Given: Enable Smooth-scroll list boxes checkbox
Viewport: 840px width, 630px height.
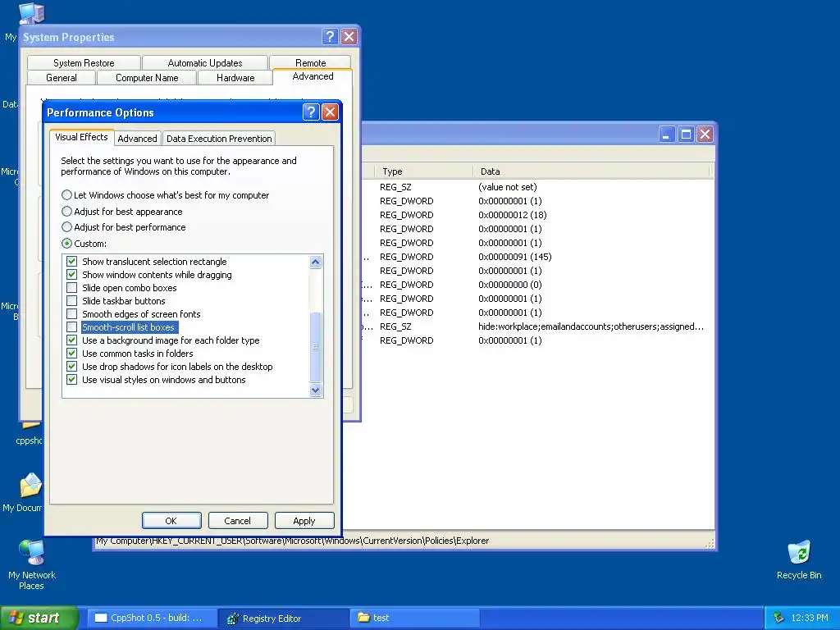Looking at the screenshot, I should point(72,326).
